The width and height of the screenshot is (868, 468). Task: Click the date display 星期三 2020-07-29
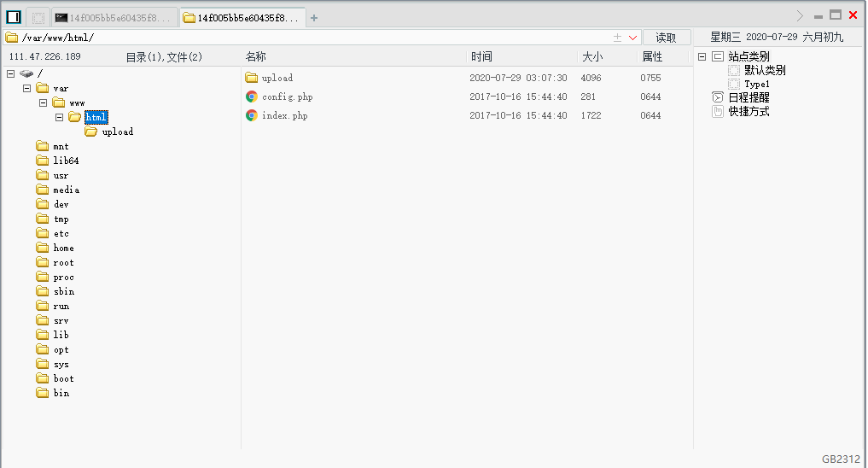[x=754, y=37]
